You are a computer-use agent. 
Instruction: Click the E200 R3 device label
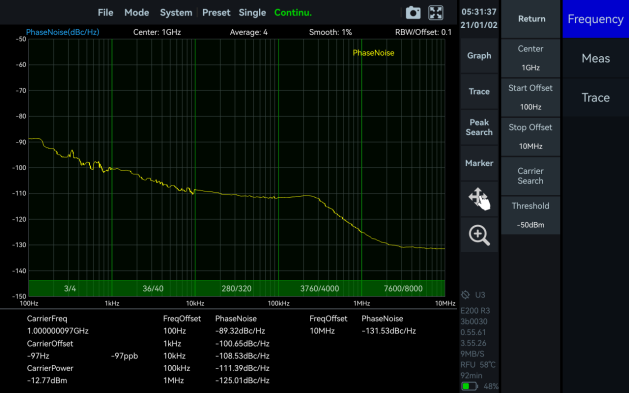coord(475,311)
